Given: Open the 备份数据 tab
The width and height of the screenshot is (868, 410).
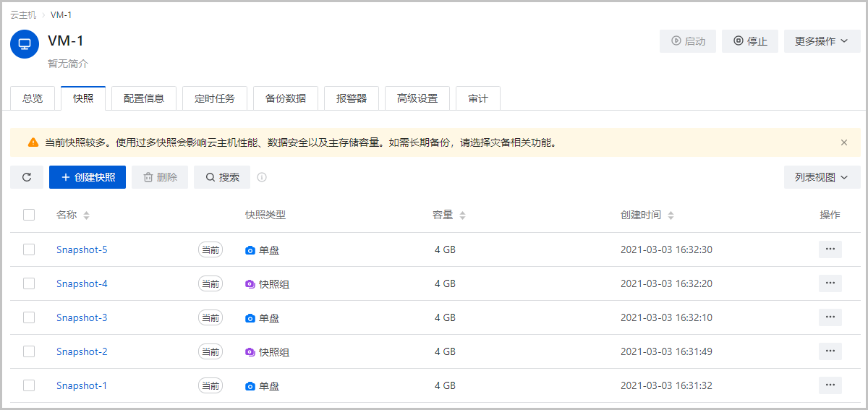Looking at the screenshot, I should 285,98.
